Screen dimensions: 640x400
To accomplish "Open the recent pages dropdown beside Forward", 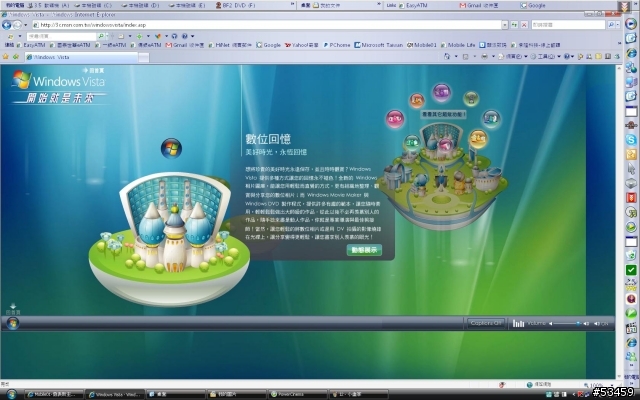I will coord(25,25).
